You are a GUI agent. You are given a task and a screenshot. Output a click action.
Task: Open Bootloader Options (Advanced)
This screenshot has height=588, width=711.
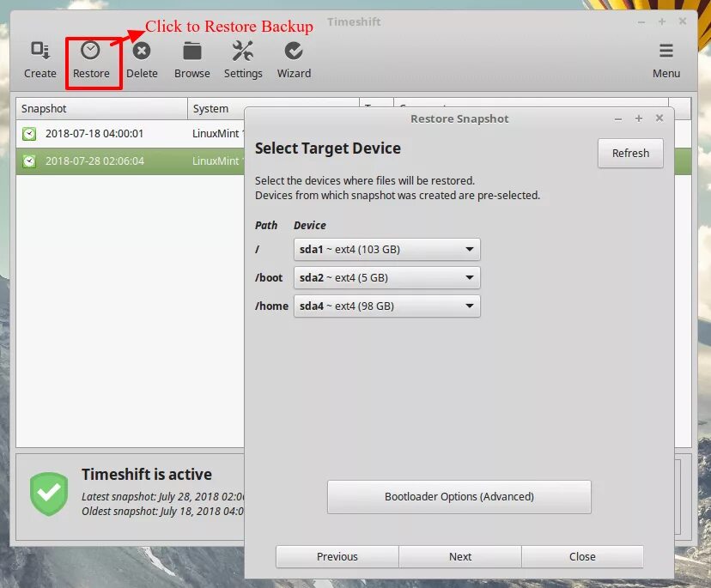click(x=459, y=497)
